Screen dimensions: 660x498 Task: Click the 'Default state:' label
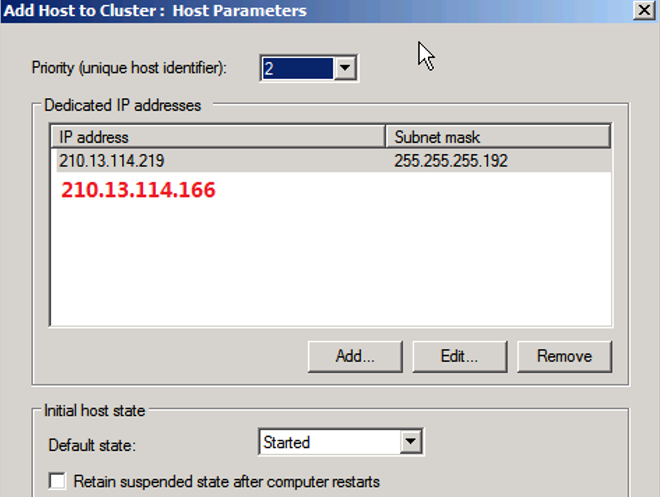[x=90, y=442]
